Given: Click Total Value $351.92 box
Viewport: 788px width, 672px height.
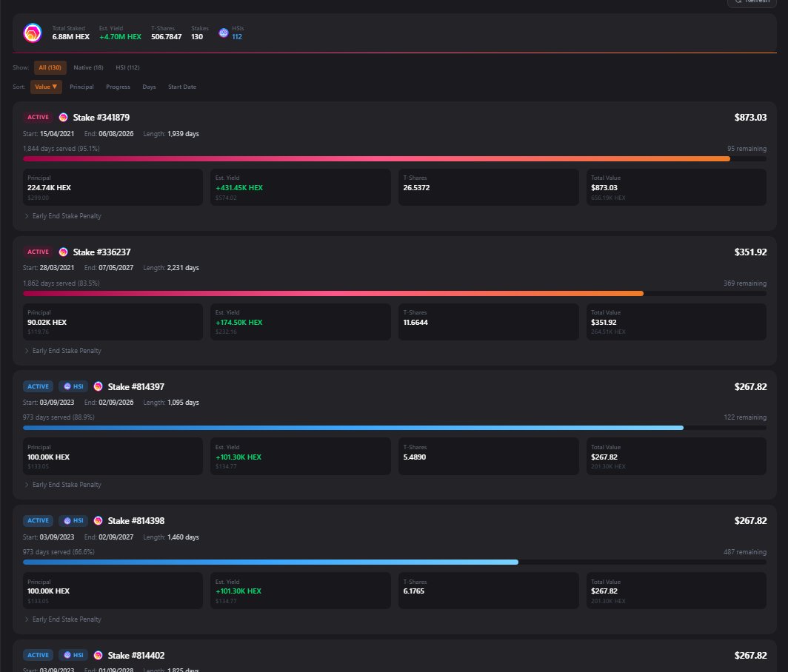Looking at the screenshot, I should point(676,322).
